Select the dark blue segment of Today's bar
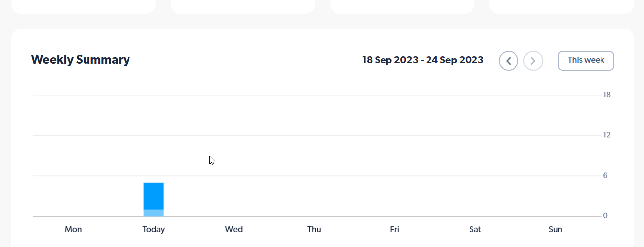 154,196
